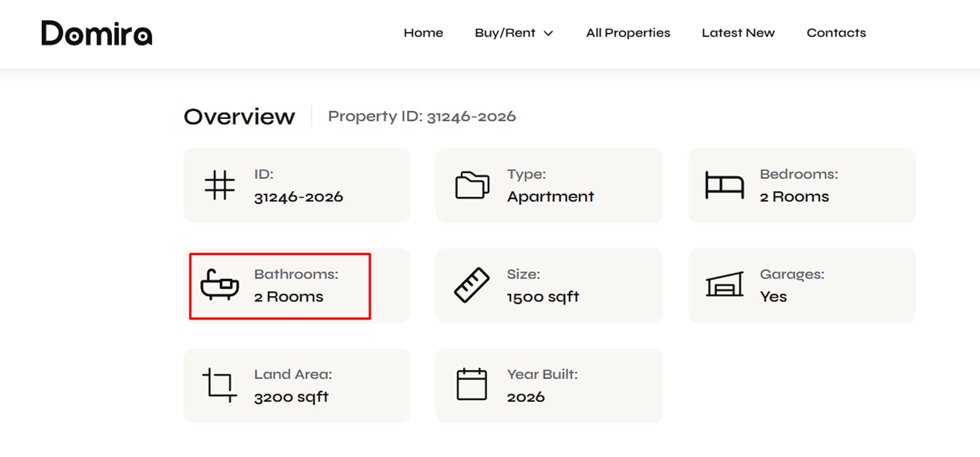Click the bathtub Bathrooms icon

tap(219, 284)
